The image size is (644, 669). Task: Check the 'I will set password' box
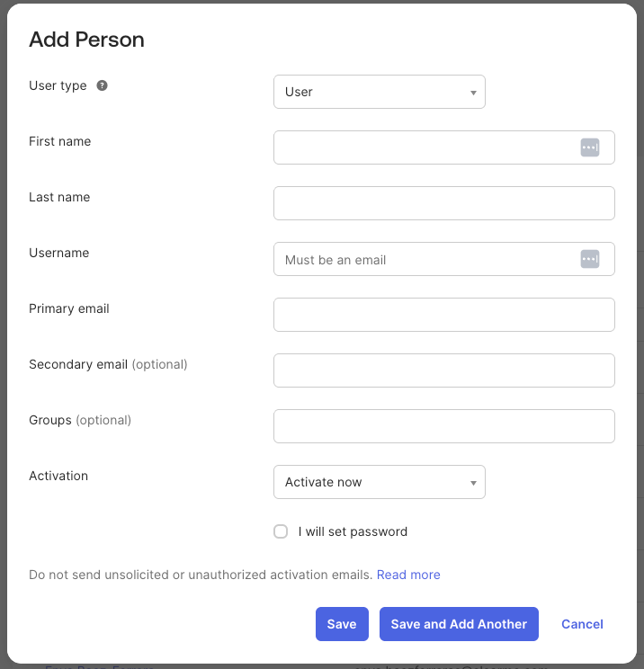click(x=281, y=531)
